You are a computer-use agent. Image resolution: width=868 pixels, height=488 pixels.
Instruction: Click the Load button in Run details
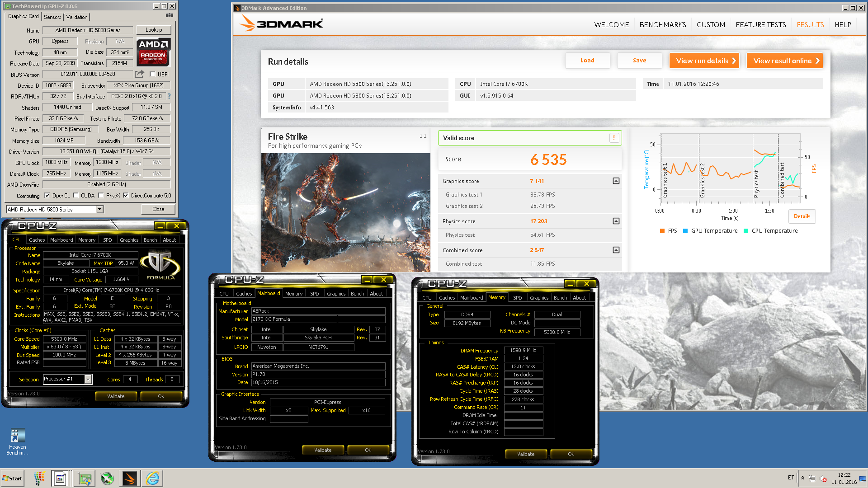click(587, 61)
